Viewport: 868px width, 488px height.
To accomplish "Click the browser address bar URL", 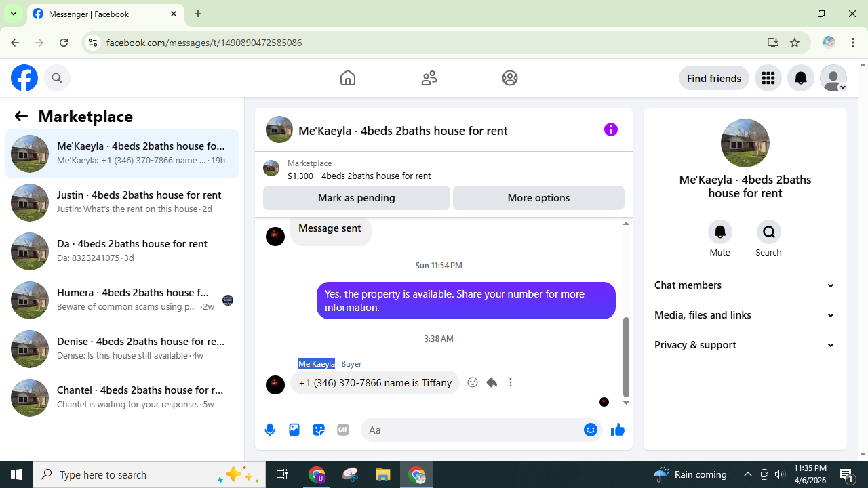I will [x=204, y=43].
